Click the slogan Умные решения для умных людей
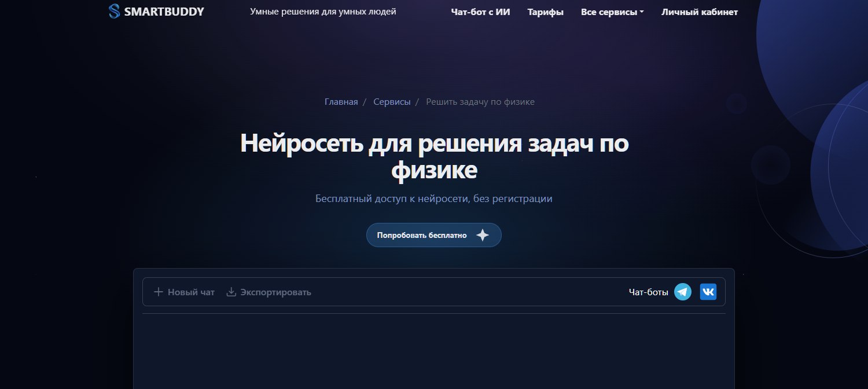The height and width of the screenshot is (389, 868). (x=323, y=12)
